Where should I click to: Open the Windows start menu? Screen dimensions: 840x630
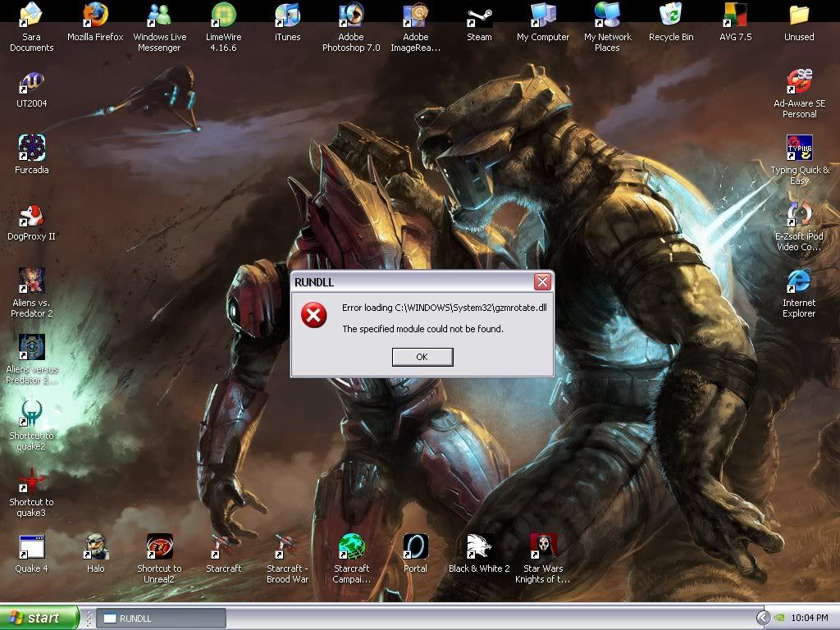39,619
